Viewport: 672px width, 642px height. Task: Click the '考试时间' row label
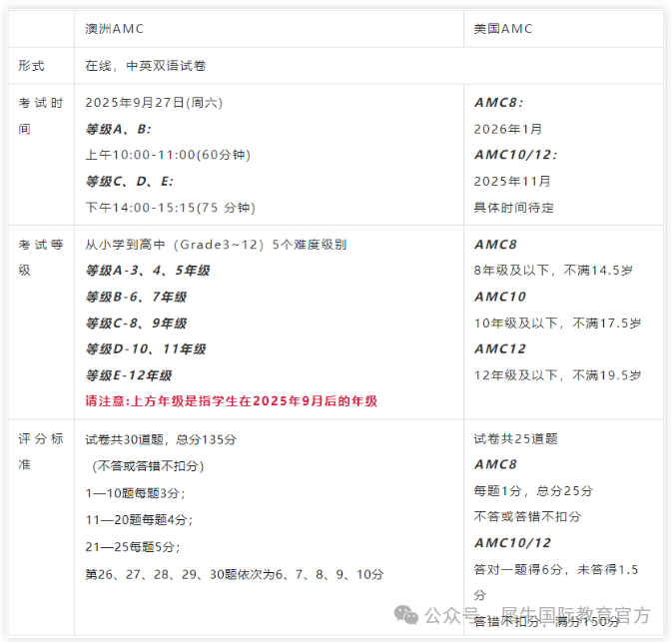coord(41,116)
